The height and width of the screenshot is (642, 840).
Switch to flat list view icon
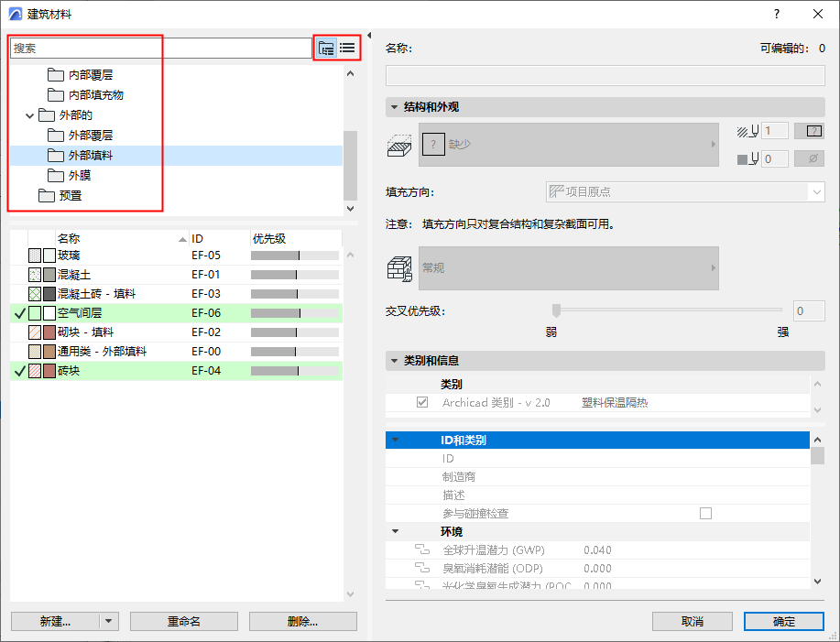347,49
